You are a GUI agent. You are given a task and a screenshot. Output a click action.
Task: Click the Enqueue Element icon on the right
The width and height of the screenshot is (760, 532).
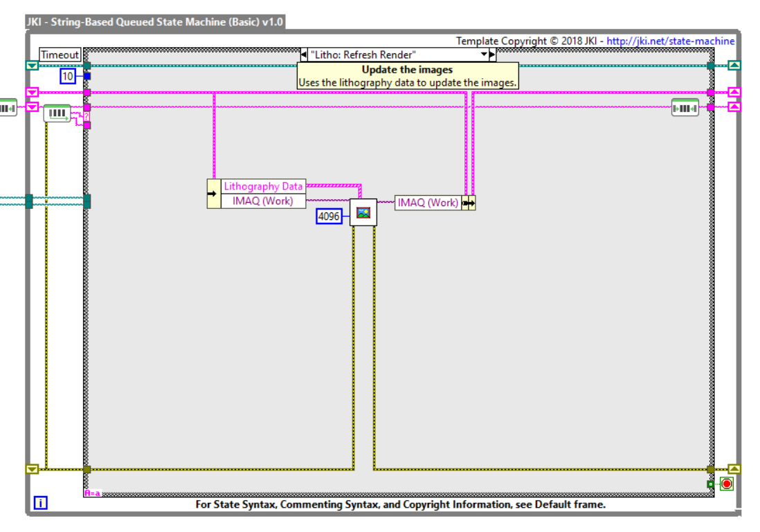[x=685, y=107]
